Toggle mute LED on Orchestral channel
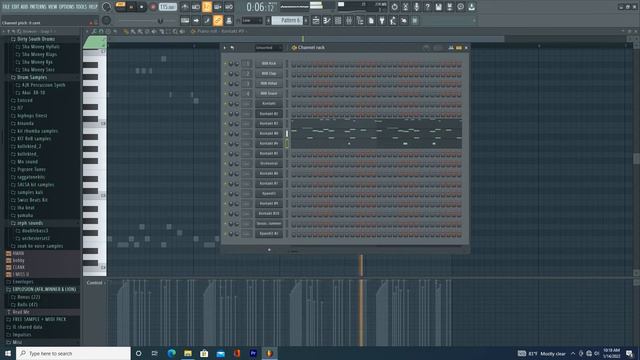The image size is (640, 360). 225,164
